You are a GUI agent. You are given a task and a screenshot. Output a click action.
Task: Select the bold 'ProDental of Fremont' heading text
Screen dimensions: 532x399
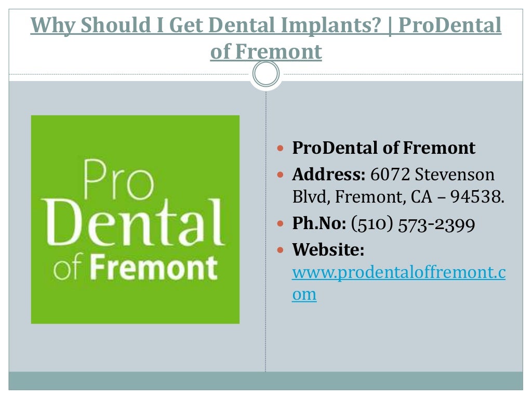tap(384, 148)
